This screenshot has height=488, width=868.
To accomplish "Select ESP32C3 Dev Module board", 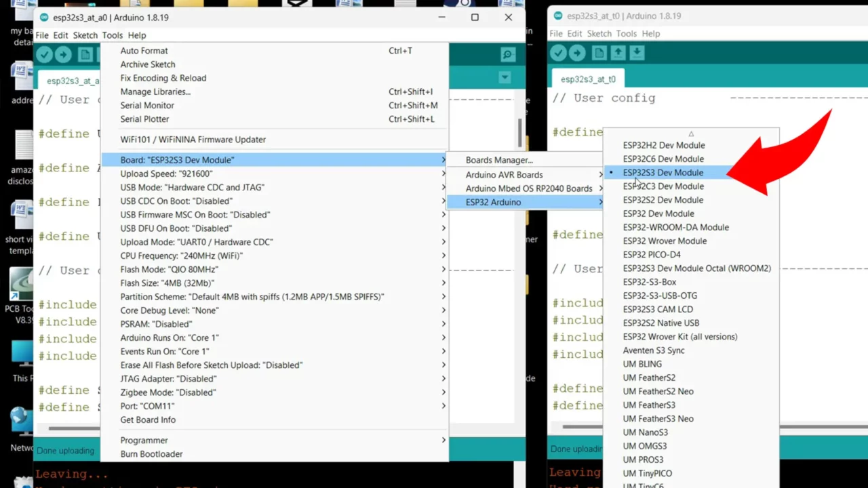I will 691,186.
